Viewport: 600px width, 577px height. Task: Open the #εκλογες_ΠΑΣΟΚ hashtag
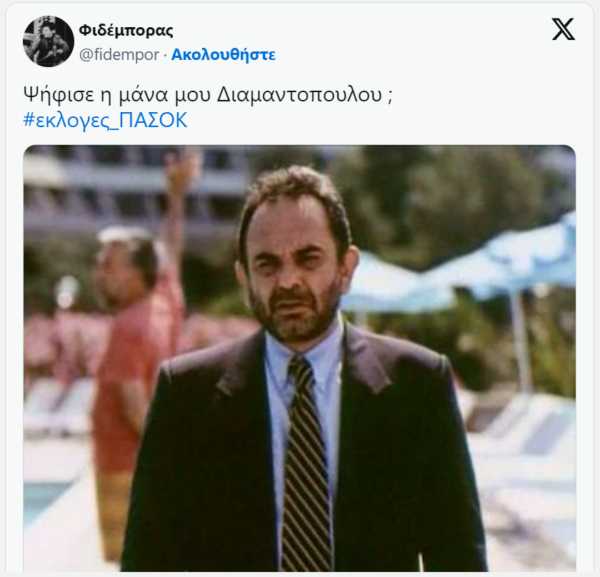pos(105,120)
